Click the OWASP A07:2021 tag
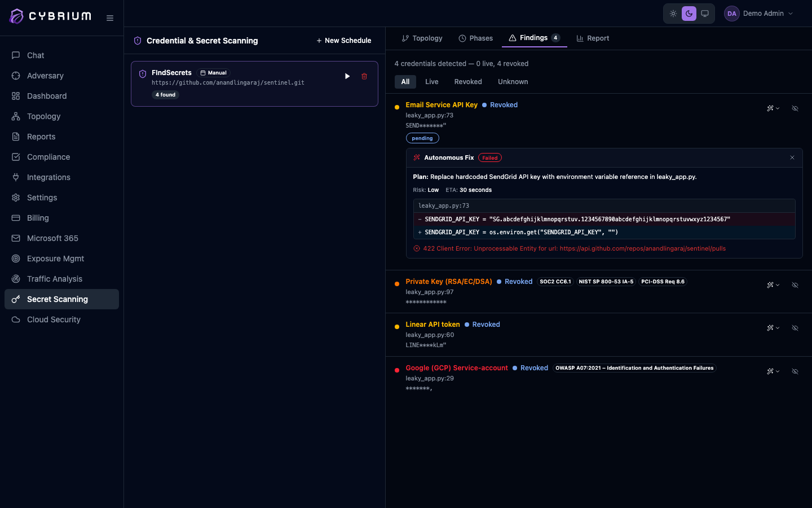 (634, 368)
